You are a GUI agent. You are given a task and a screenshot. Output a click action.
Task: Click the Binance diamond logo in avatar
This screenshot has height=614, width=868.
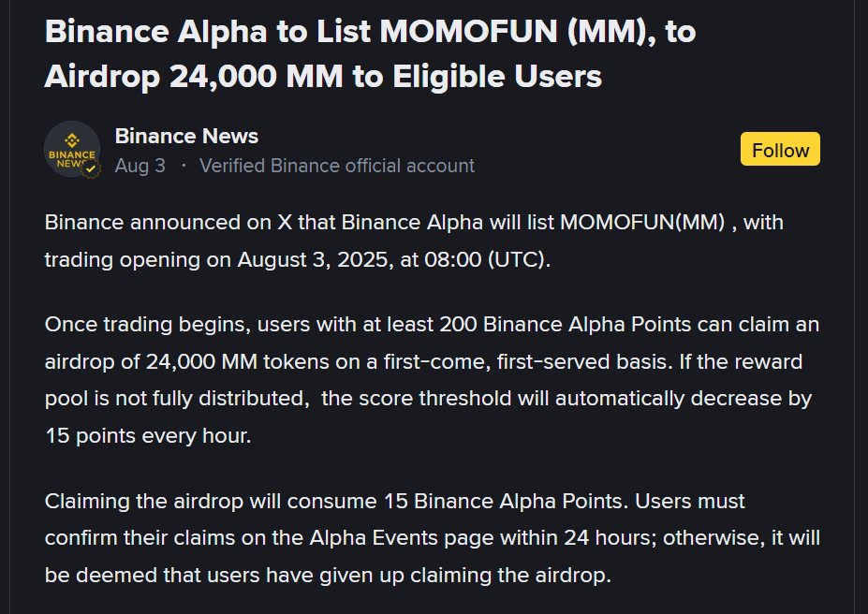(72, 140)
